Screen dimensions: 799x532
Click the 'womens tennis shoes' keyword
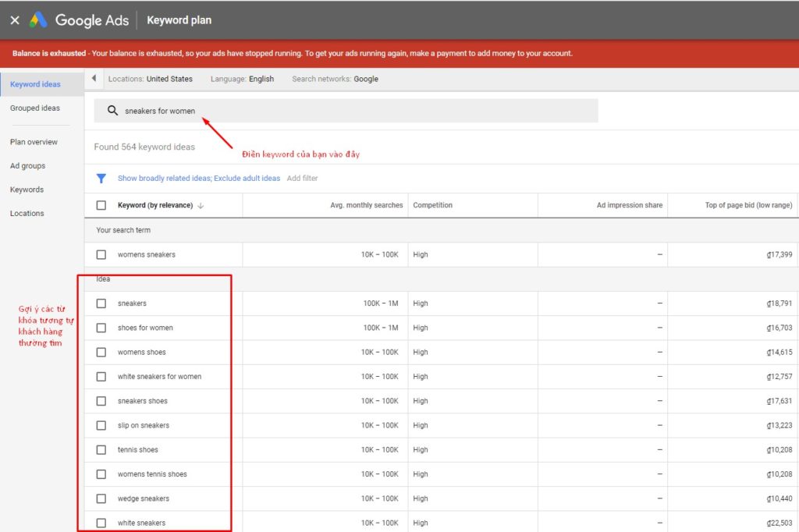152,474
